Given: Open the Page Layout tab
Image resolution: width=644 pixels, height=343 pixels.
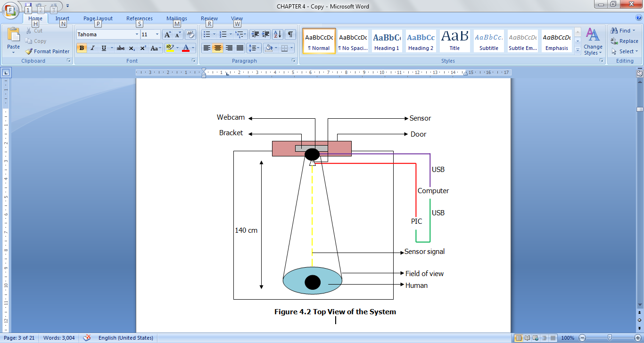Looking at the screenshot, I should [98, 19].
